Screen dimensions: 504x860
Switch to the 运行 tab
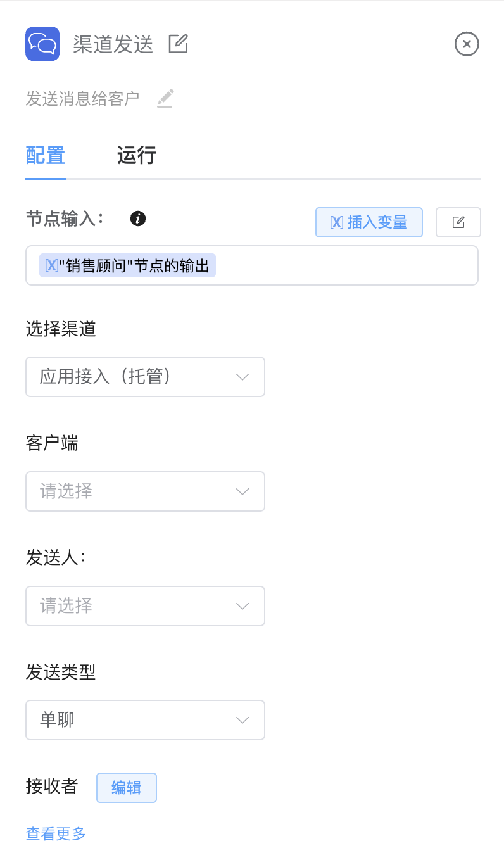[x=137, y=156]
